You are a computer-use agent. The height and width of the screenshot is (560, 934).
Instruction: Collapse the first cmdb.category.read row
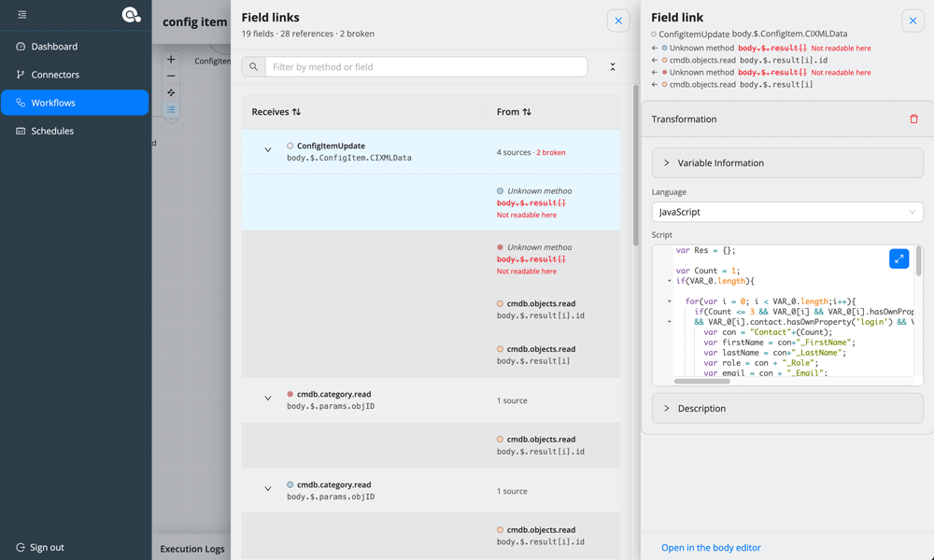coord(268,399)
